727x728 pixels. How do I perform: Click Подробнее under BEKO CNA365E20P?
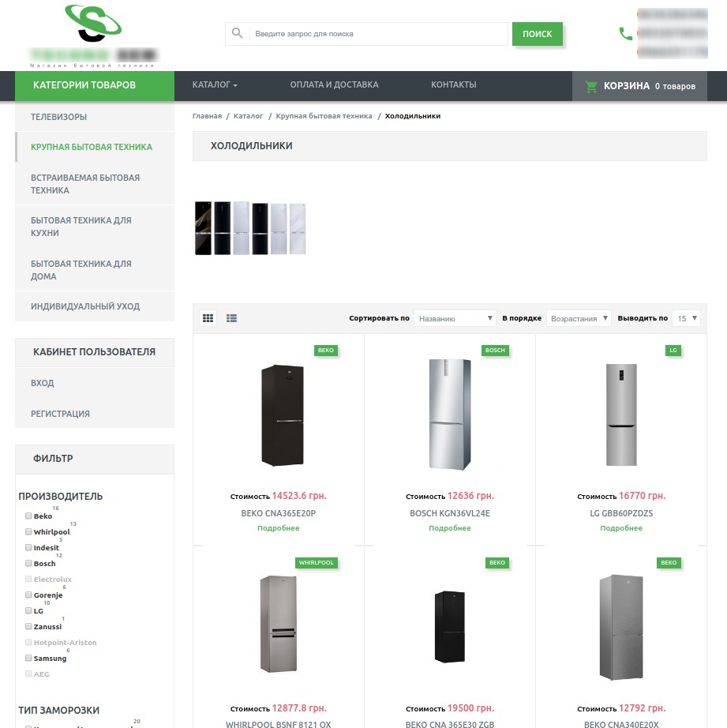tap(279, 528)
